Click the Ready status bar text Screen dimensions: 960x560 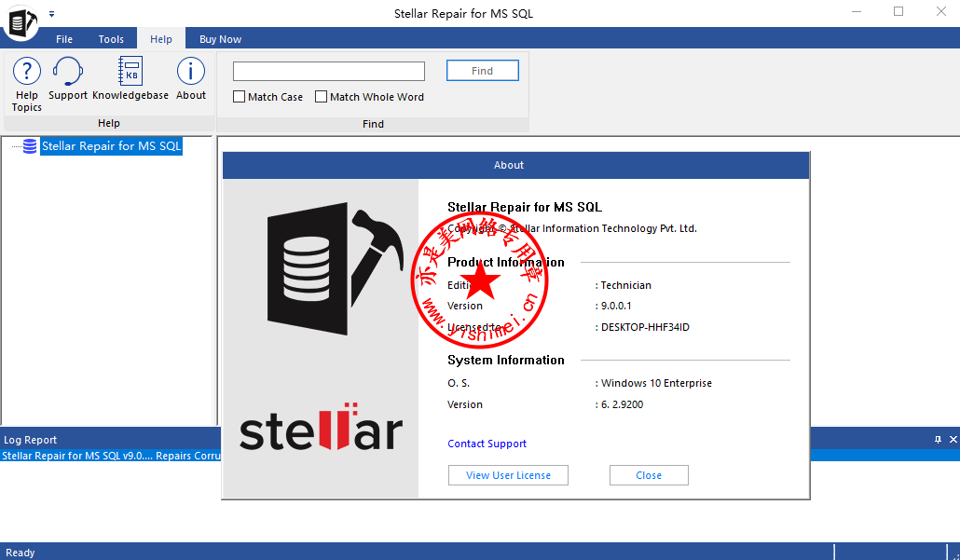click(x=21, y=553)
